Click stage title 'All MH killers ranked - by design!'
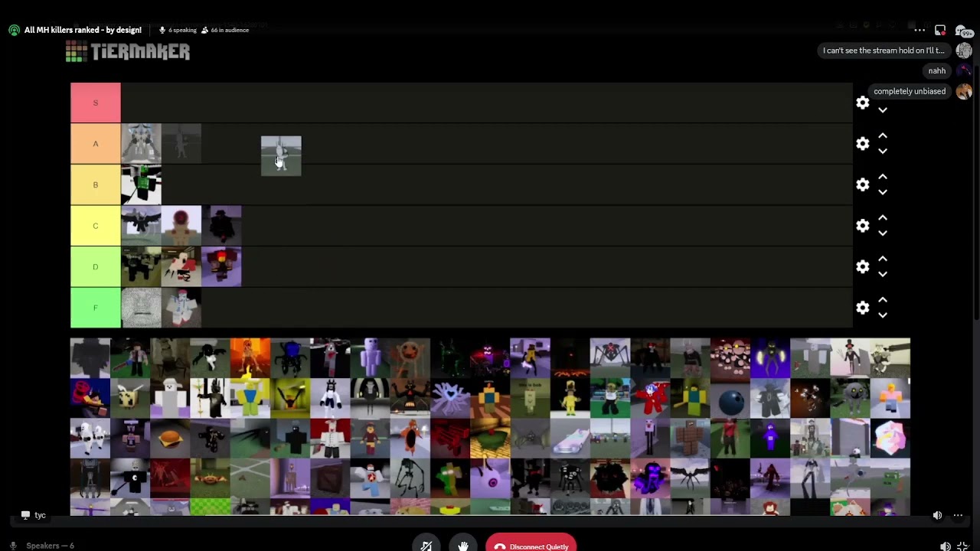 pos(83,30)
